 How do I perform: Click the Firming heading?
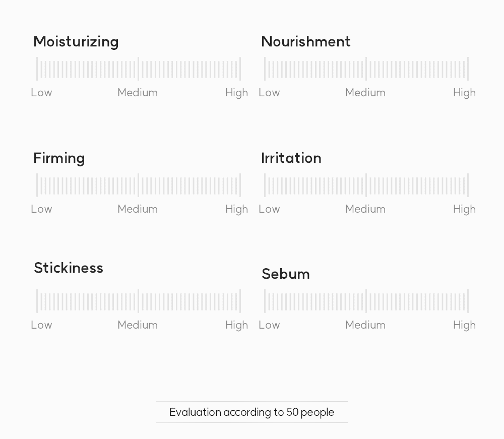(x=59, y=158)
